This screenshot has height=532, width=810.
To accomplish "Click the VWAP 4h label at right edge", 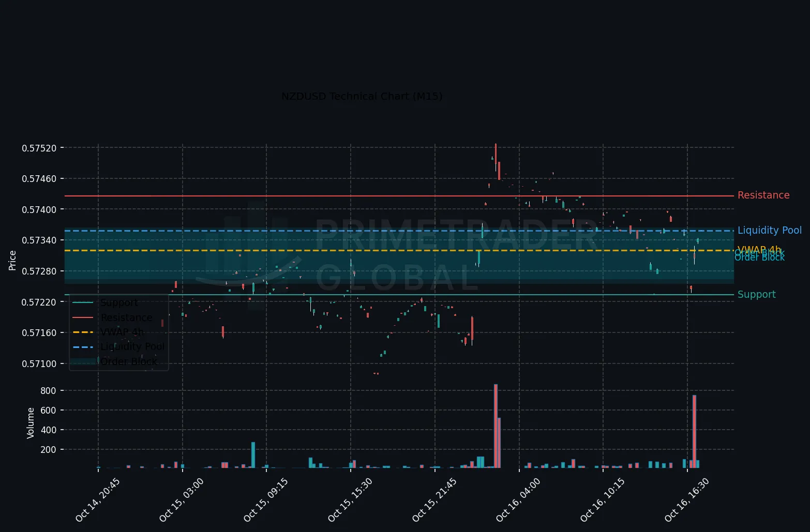I will (x=759, y=250).
